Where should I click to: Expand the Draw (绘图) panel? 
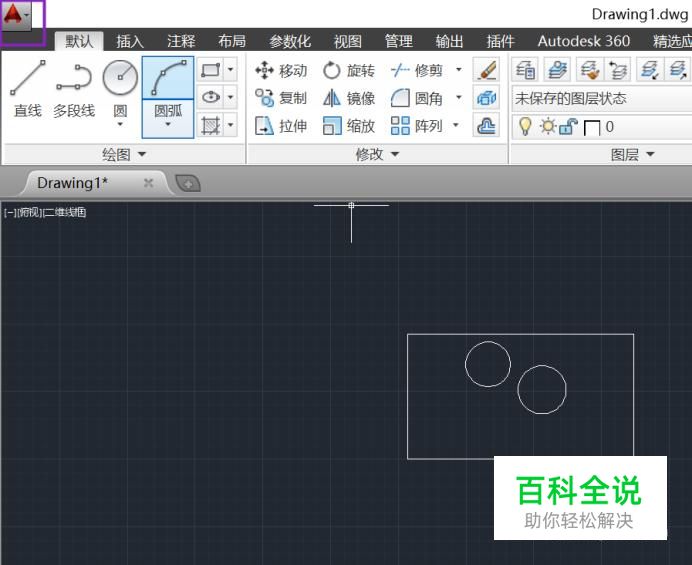click(124, 154)
